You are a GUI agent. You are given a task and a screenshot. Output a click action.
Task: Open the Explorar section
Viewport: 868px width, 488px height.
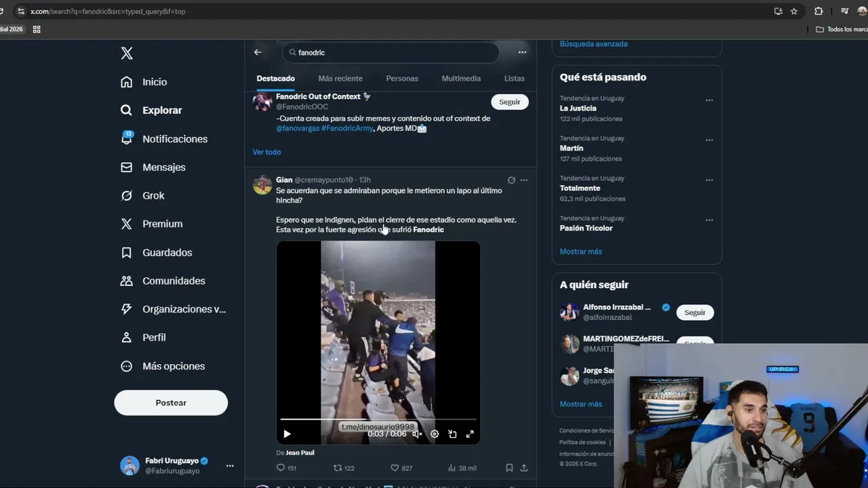click(x=151, y=110)
